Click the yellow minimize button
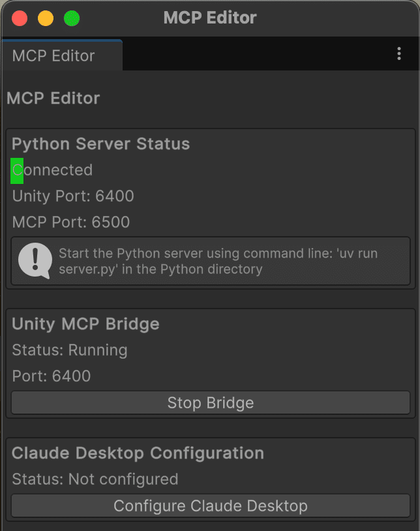Screen dimensions: 420x531 tap(46, 18)
